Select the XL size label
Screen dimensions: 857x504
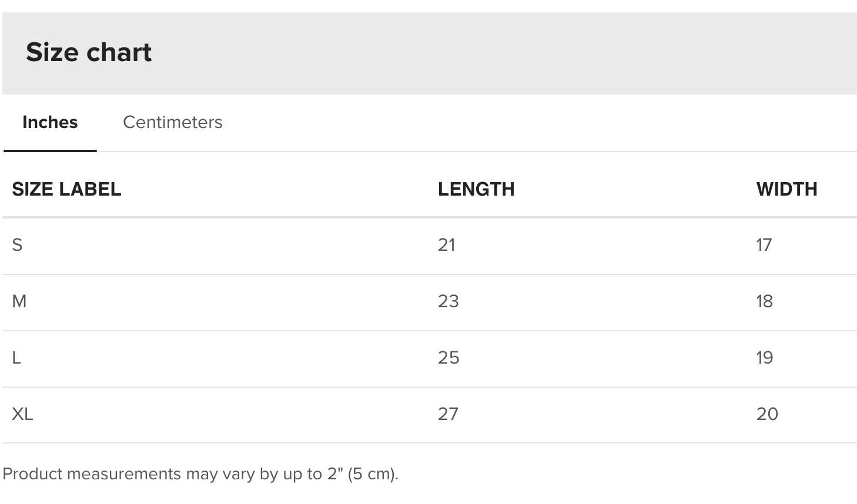pyautogui.click(x=22, y=414)
